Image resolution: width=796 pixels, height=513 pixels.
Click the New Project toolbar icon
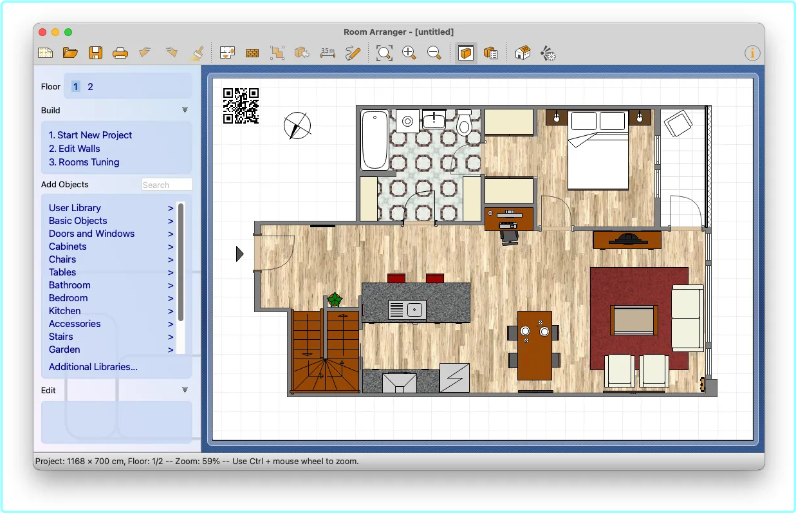tap(46, 53)
